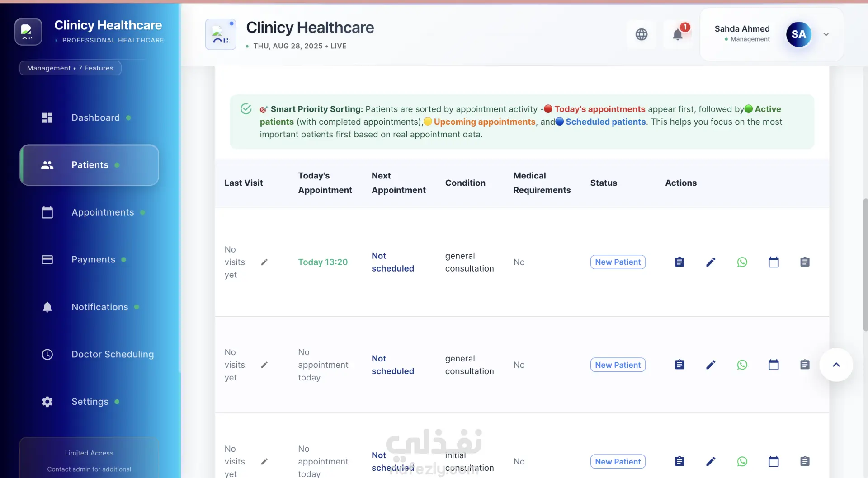Open blue record icon in the middle patient row
The image size is (868, 478).
679,365
